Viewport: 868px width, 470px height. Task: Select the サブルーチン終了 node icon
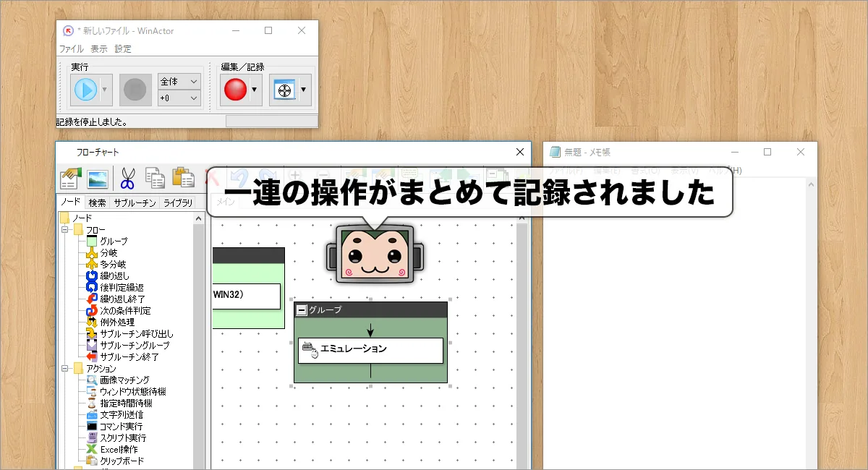click(x=92, y=356)
